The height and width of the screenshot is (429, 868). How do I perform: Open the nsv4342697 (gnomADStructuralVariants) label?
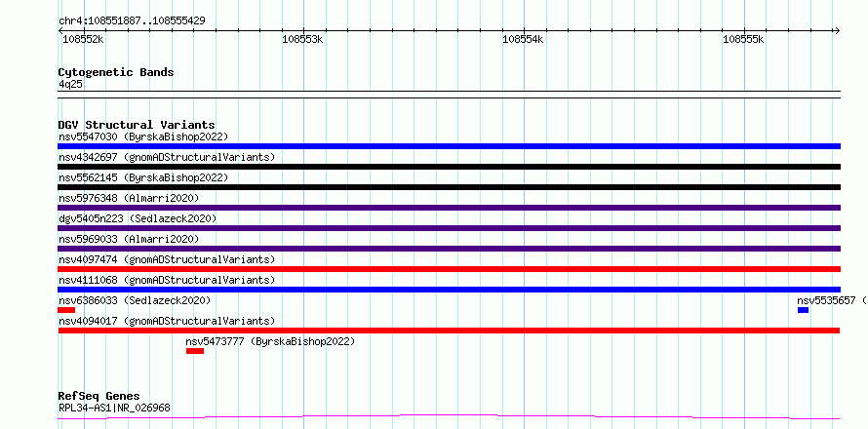coord(167,157)
